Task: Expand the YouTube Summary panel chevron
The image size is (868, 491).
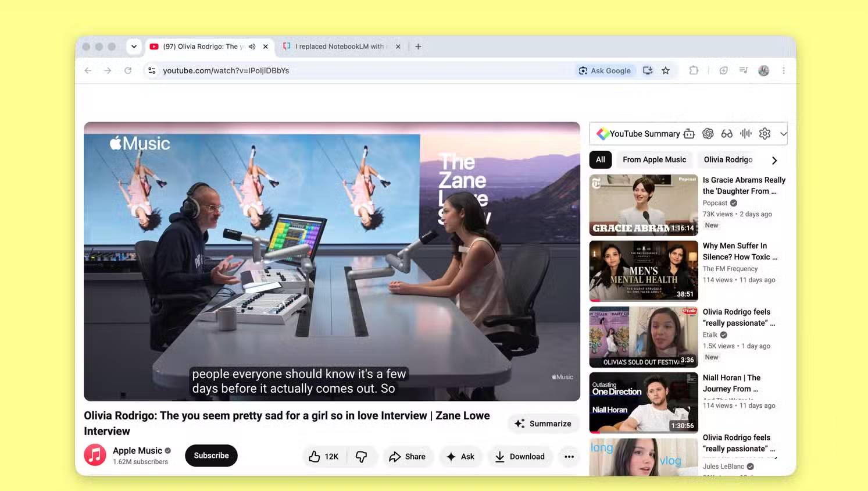Action: pyautogui.click(x=783, y=134)
